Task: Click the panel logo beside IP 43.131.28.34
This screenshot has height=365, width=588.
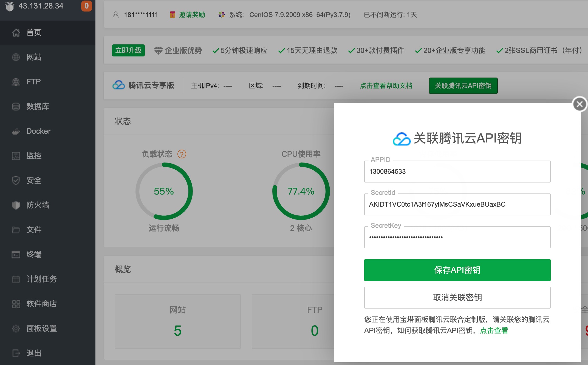Action: tap(10, 6)
